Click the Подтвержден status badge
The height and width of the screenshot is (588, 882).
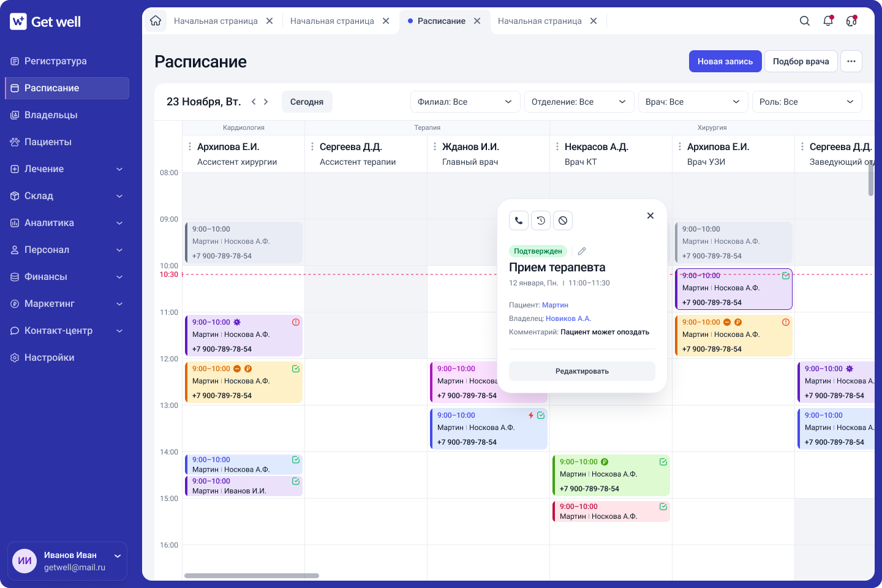pyautogui.click(x=538, y=251)
